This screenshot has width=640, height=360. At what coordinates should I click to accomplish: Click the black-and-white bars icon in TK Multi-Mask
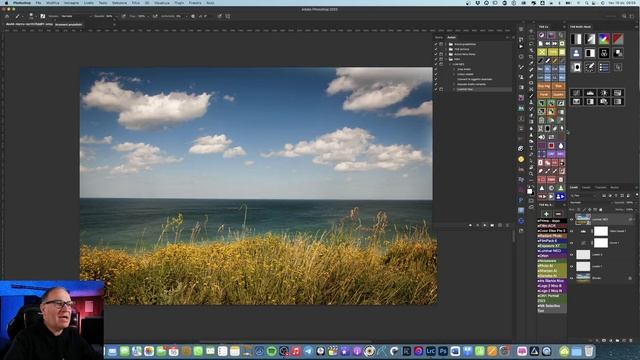click(x=576, y=39)
